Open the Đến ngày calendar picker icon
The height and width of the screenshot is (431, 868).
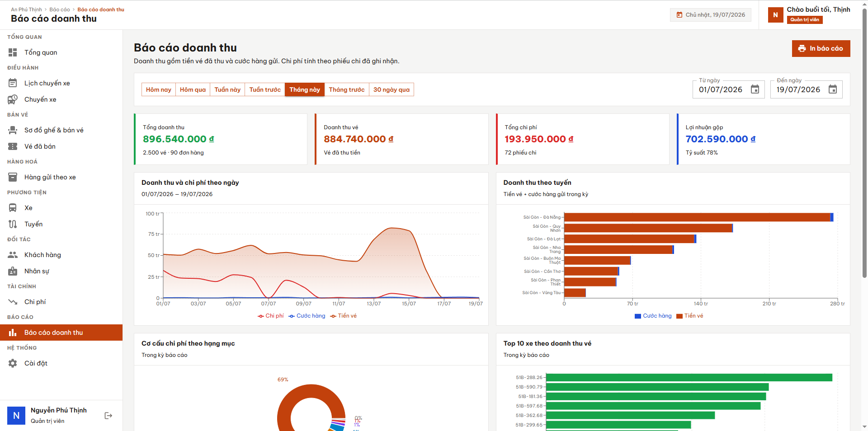[833, 89]
